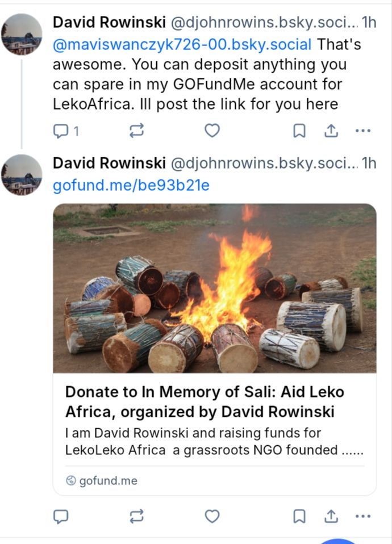Open David Rowinski's profile from his name

point(101,22)
